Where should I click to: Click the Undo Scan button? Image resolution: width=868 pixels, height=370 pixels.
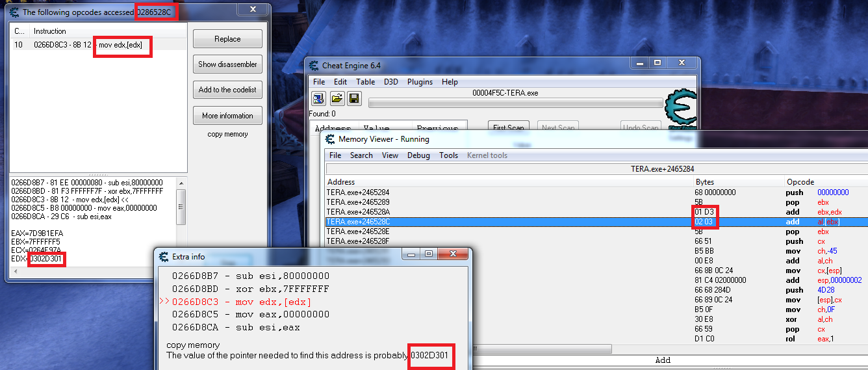click(x=641, y=127)
